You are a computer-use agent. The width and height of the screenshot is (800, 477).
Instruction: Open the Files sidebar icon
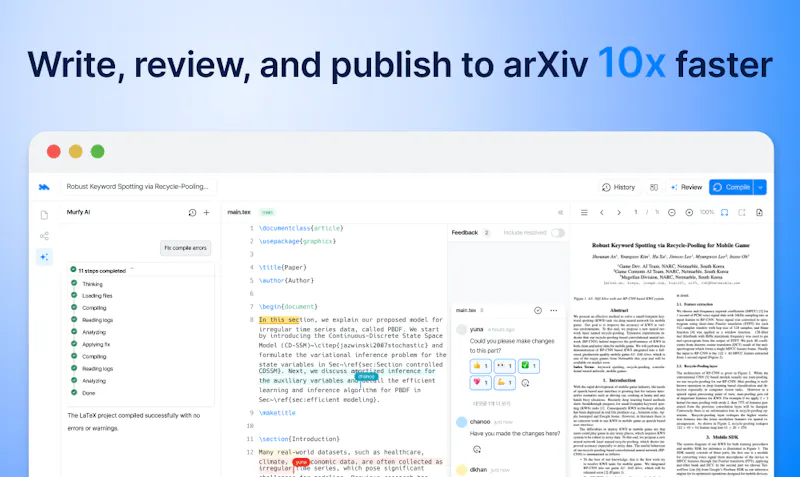coord(44,215)
